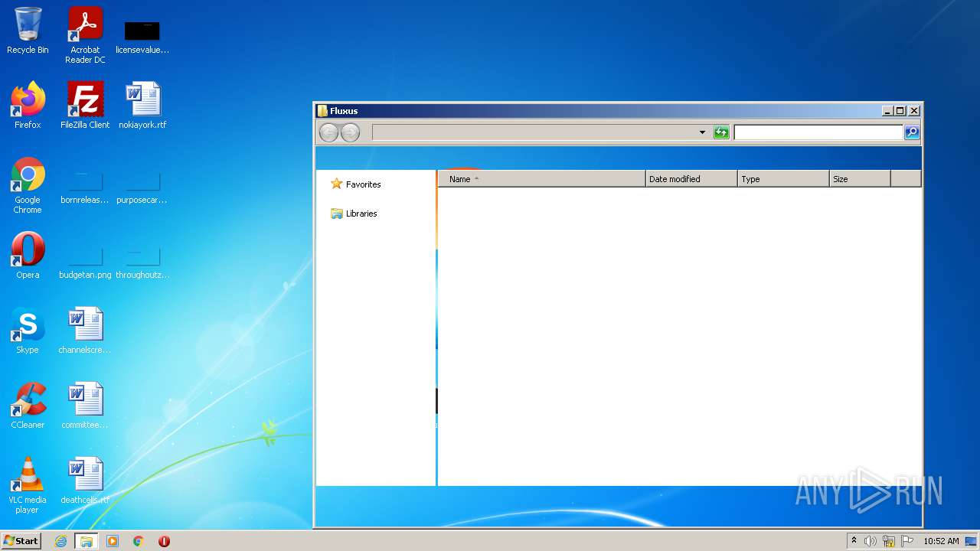Go forward in Fluxus window

click(x=350, y=132)
